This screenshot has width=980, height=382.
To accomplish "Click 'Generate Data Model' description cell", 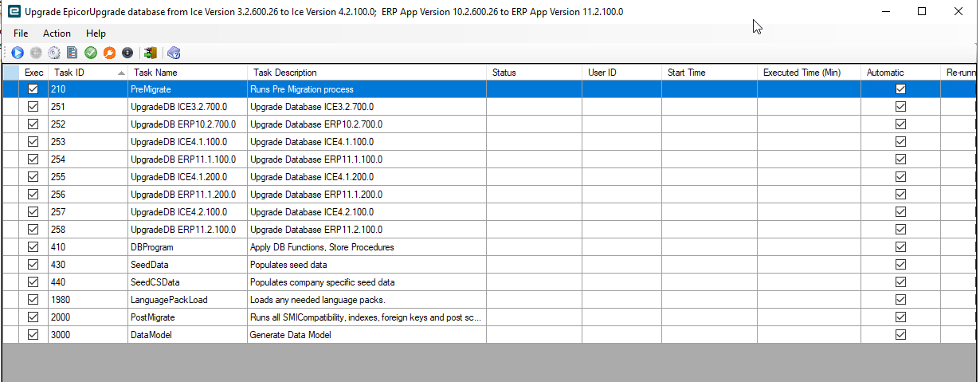I will click(367, 335).
